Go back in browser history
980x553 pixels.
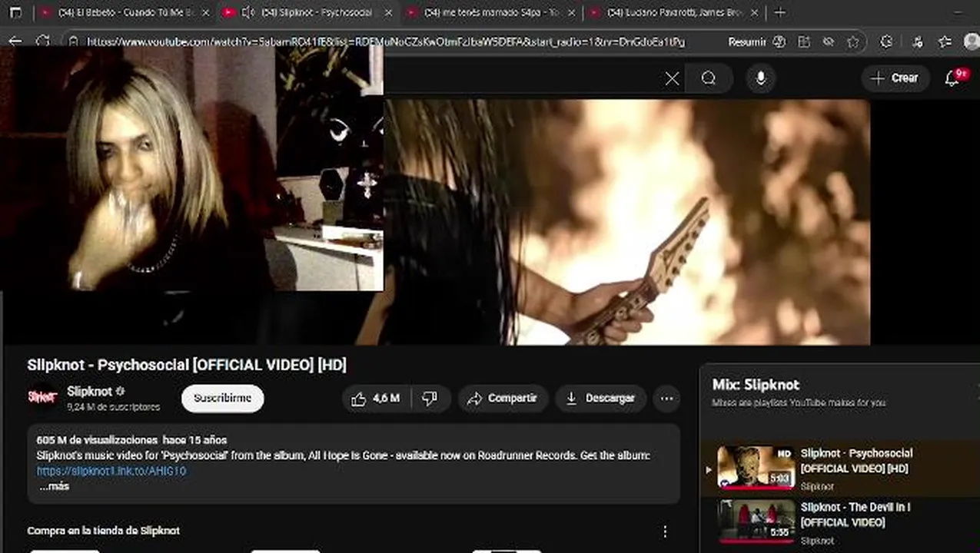tap(15, 41)
